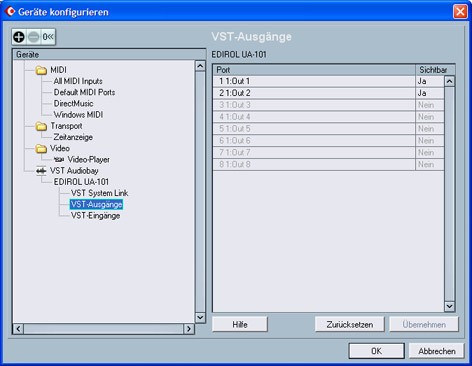Click port row '7 1:Out 7'

[x=314, y=153]
